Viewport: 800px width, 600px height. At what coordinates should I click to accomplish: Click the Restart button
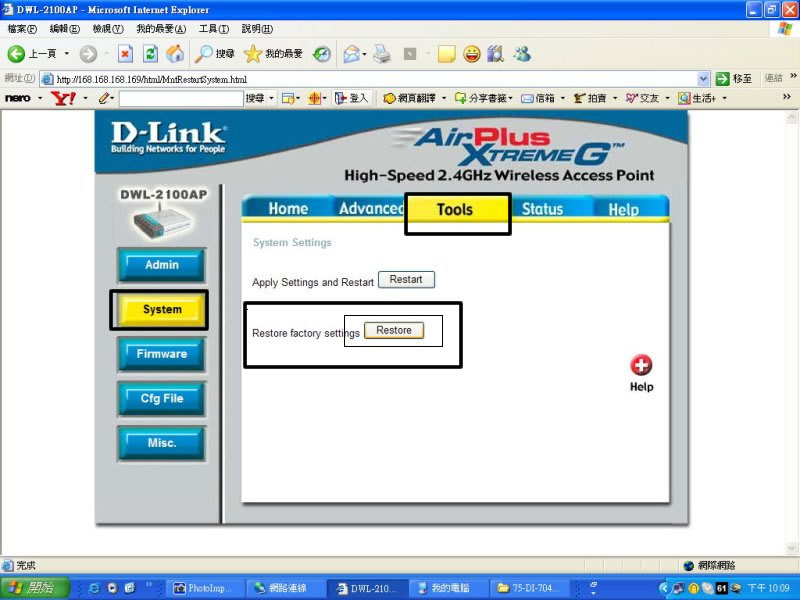pos(406,280)
